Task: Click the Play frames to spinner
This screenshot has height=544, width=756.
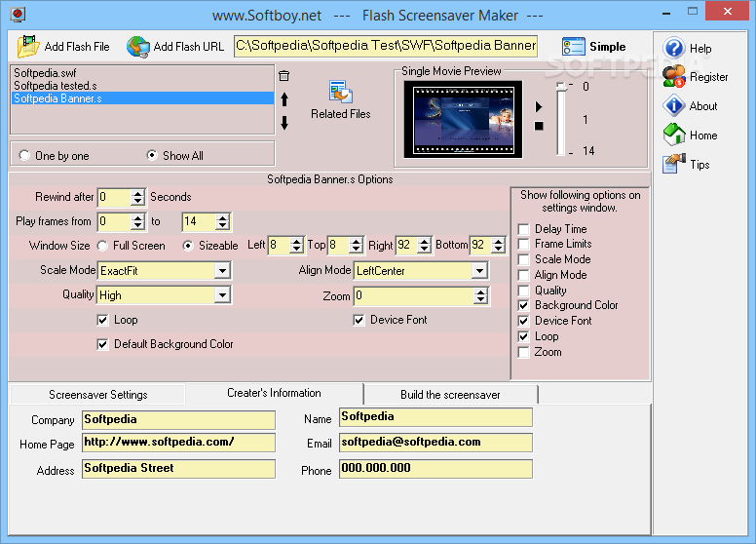Action: [222, 221]
